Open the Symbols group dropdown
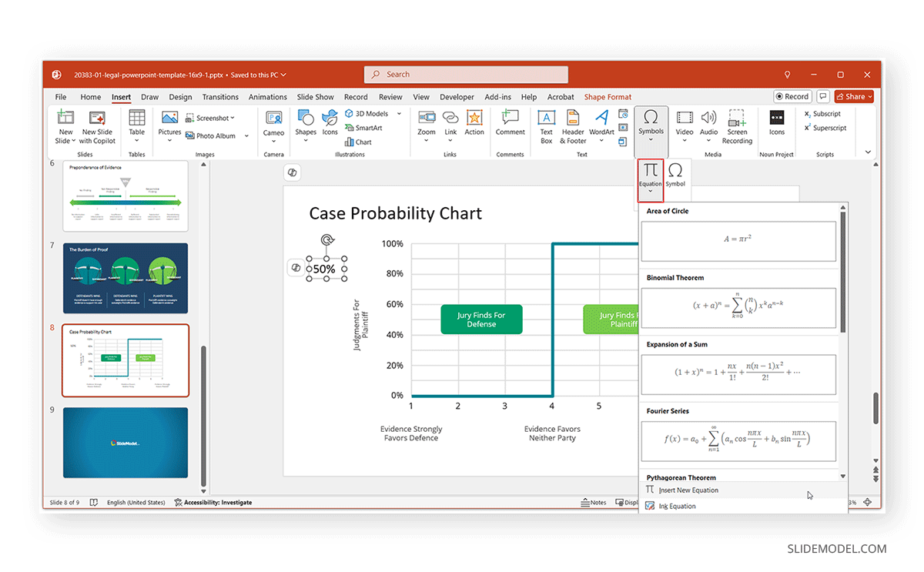 pos(651,133)
